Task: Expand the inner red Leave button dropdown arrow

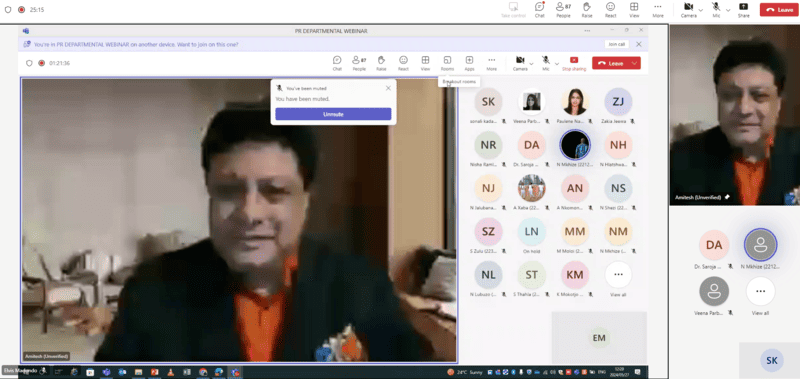Action: click(x=635, y=63)
